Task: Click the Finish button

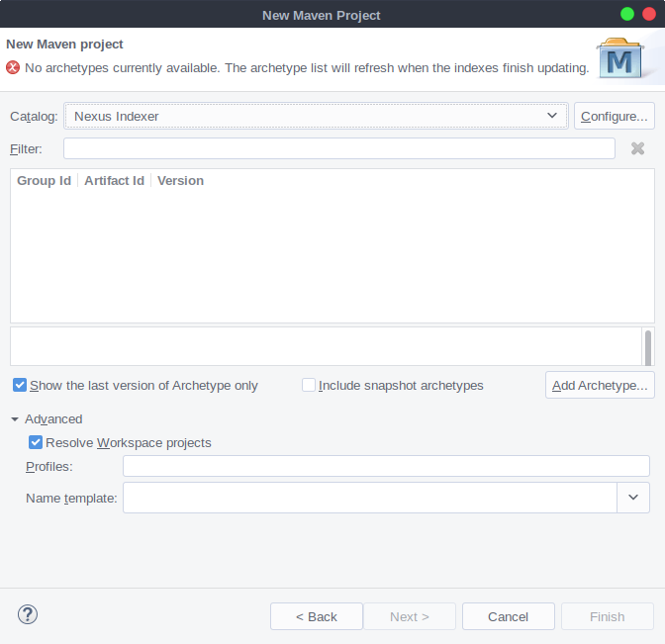Action: coord(608,616)
